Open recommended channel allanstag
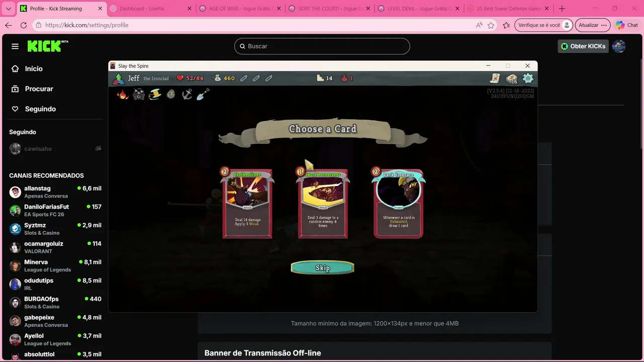The image size is (644, 362). [x=55, y=192]
